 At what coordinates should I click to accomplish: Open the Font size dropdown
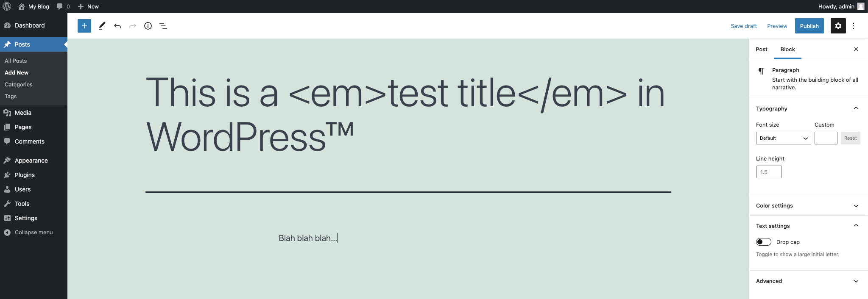coord(783,138)
